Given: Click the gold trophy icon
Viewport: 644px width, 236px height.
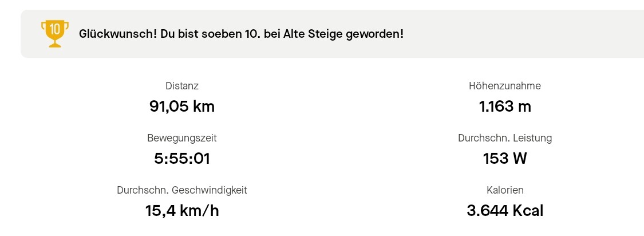Looking at the screenshot, I should 55,33.
